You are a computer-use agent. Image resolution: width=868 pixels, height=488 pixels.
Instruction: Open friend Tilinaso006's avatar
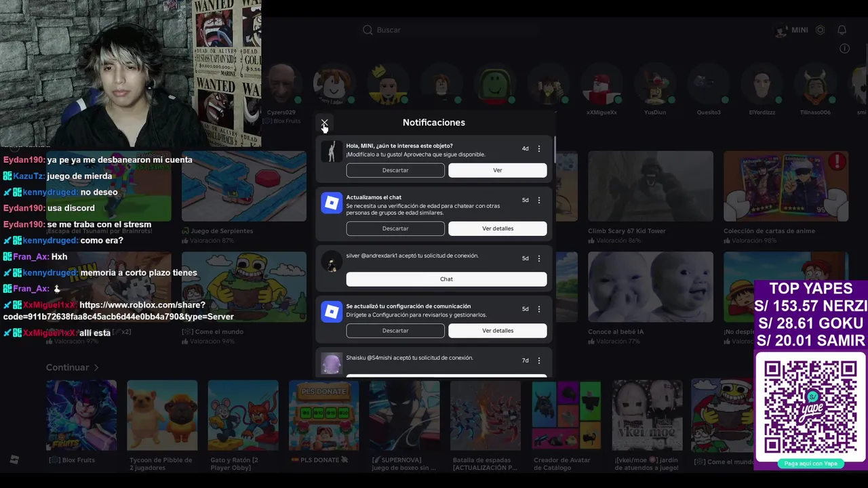(815, 85)
